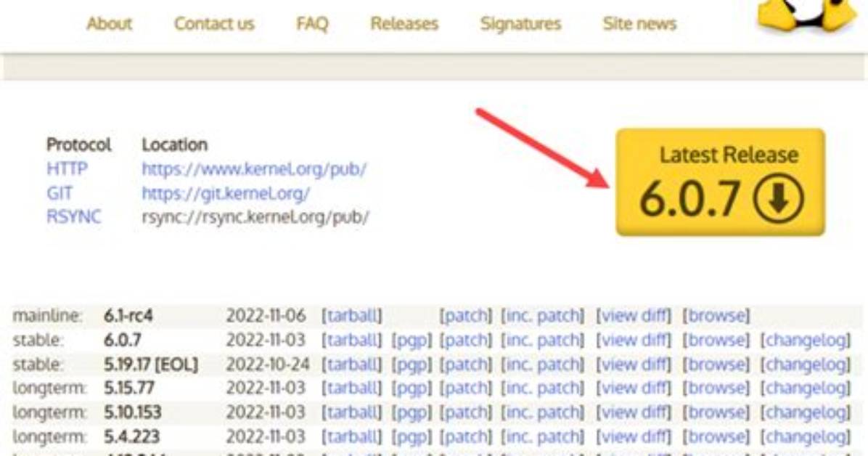
Task: Browse longterm 5.10.153 source
Action: tap(716, 412)
